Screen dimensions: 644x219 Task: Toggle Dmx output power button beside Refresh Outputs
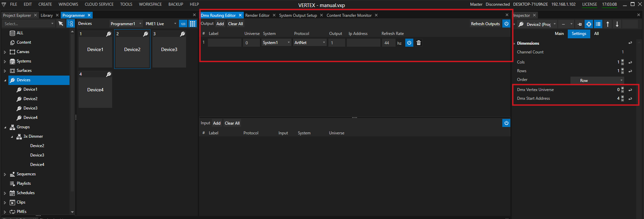tap(506, 24)
